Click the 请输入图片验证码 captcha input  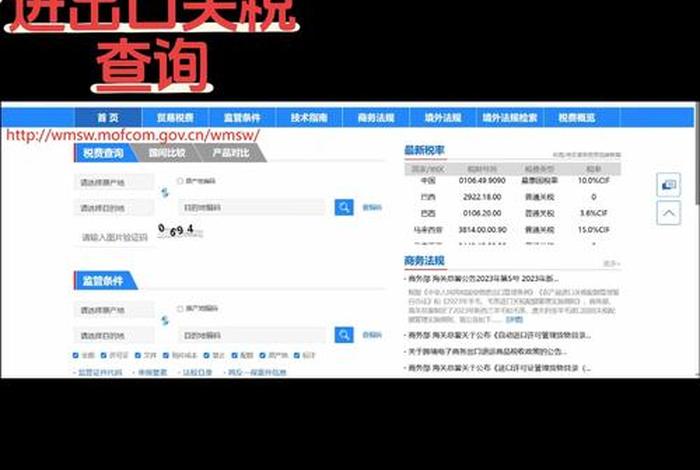(114, 237)
